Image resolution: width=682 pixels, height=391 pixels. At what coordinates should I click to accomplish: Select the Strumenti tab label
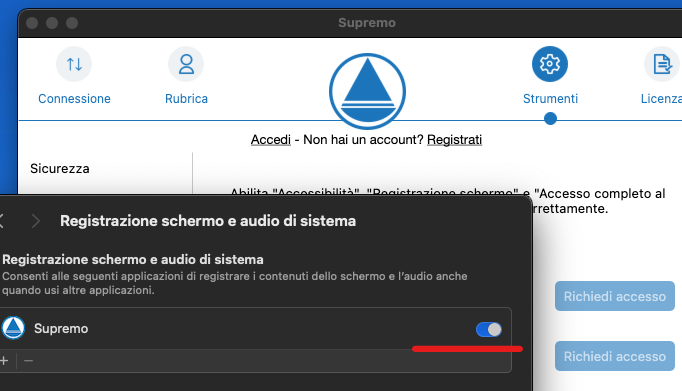[550, 99]
